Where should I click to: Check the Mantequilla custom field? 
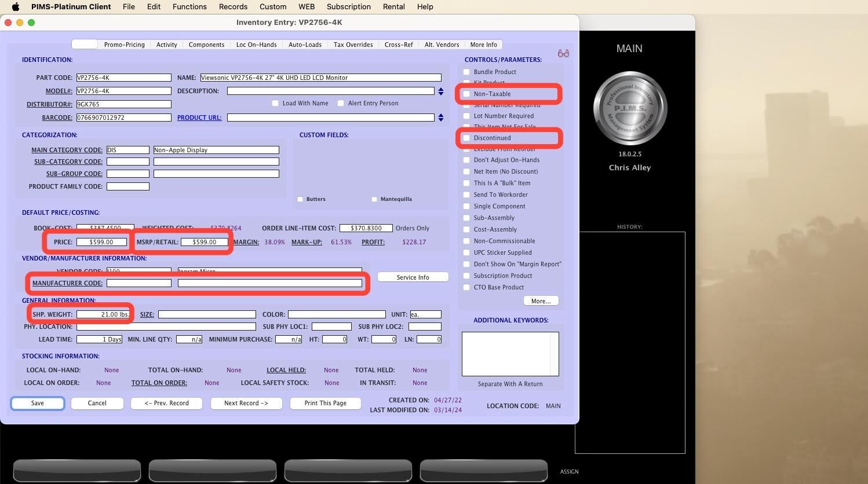374,199
